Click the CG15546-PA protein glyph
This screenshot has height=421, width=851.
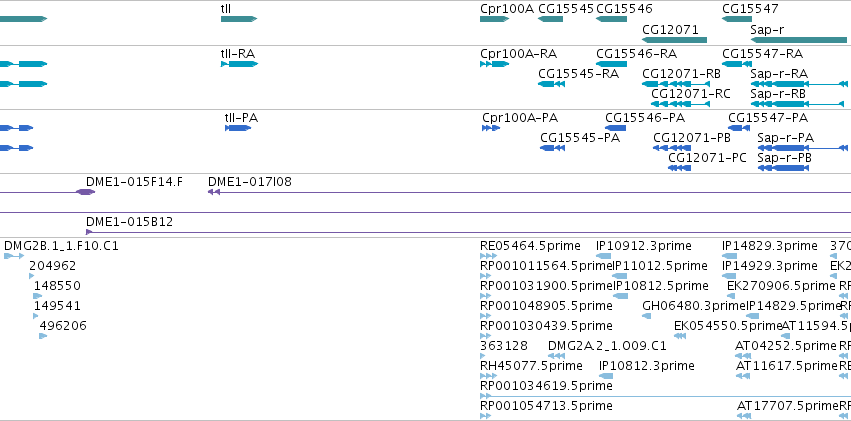[615, 128]
